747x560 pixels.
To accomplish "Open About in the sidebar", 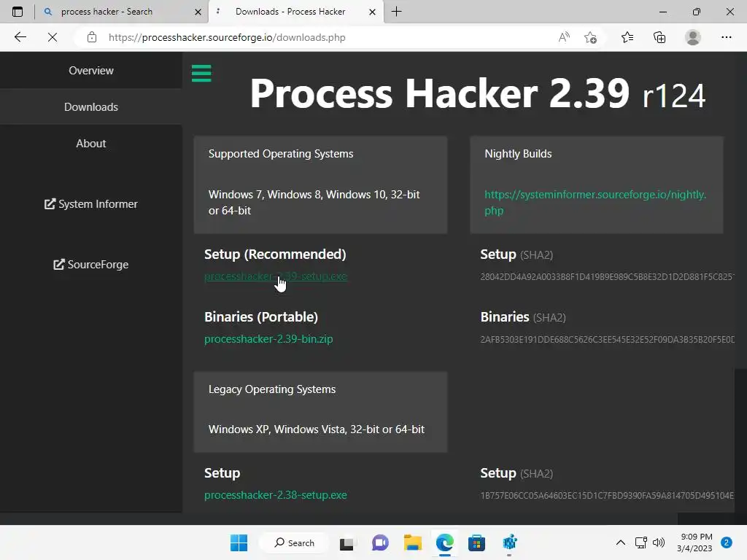I will (x=91, y=144).
